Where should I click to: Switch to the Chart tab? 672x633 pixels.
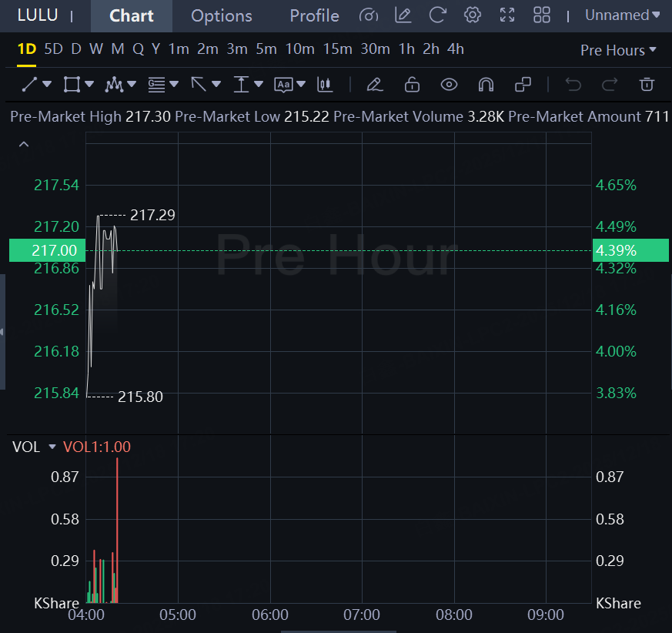click(132, 16)
